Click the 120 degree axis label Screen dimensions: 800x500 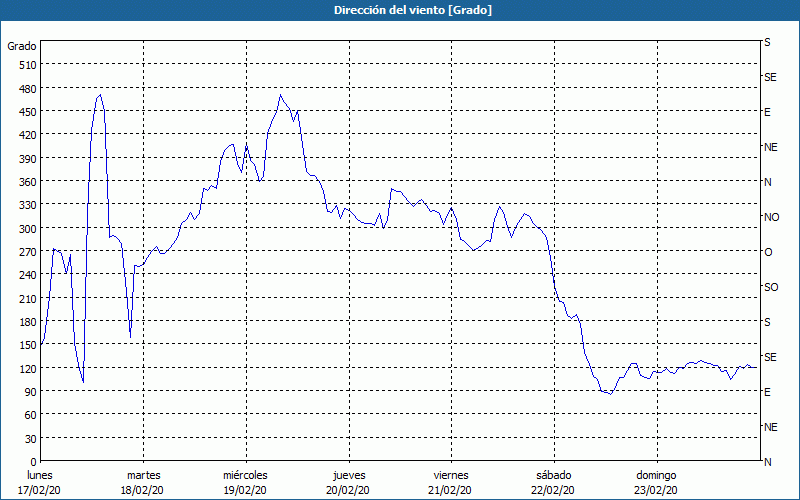pos(28,369)
